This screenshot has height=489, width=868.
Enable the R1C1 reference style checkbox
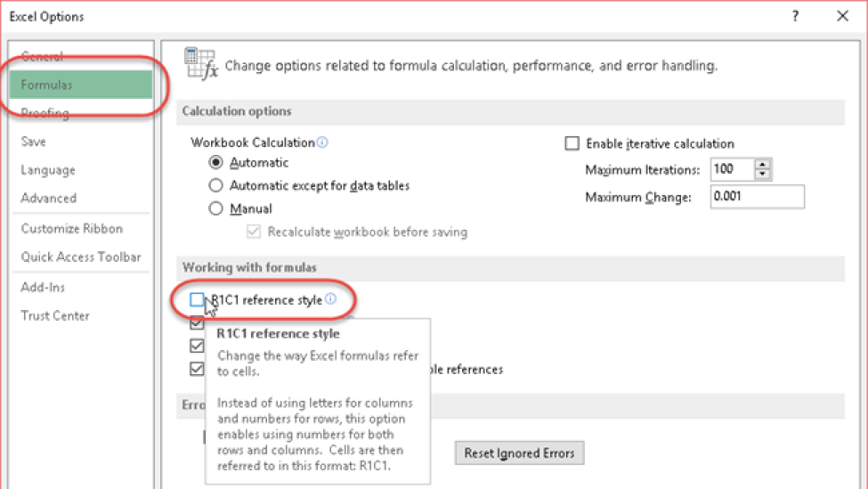click(197, 299)
